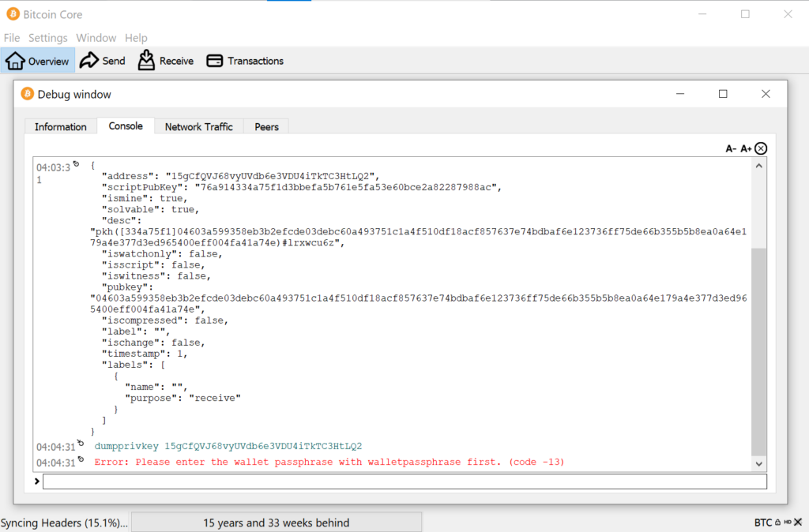
Task: Open the Help menu
Action: tap(136, 38)
